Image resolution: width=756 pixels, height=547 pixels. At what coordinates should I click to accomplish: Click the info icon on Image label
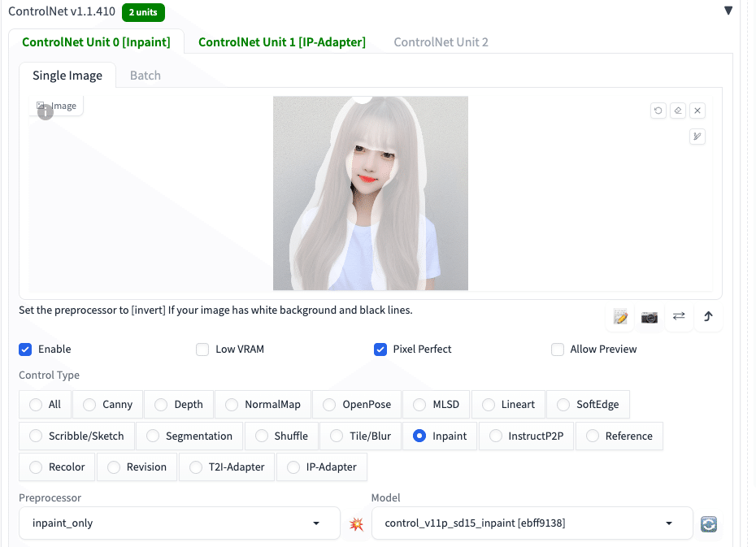click(46, 112)
